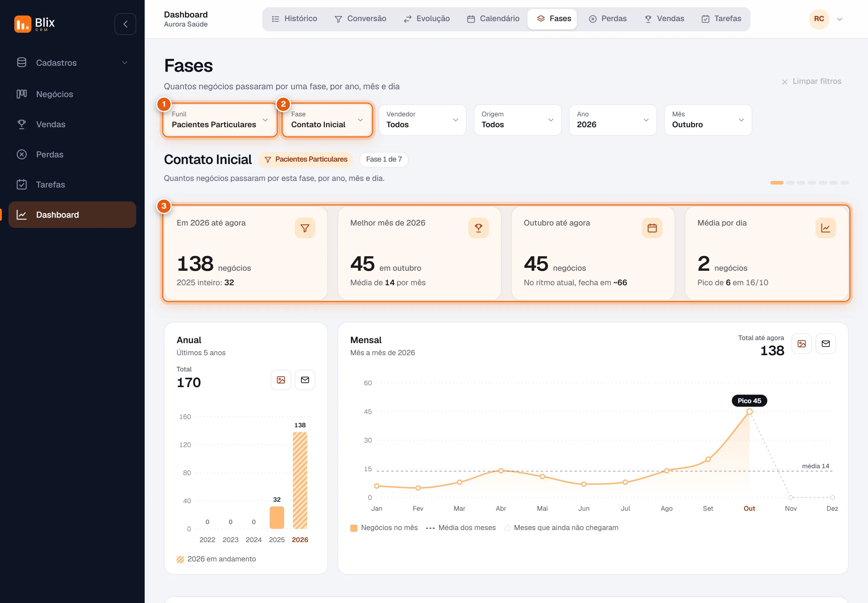
Task: Click the trophy icon on 'Melhor mês de 2026' card
Action: (479, 228)
